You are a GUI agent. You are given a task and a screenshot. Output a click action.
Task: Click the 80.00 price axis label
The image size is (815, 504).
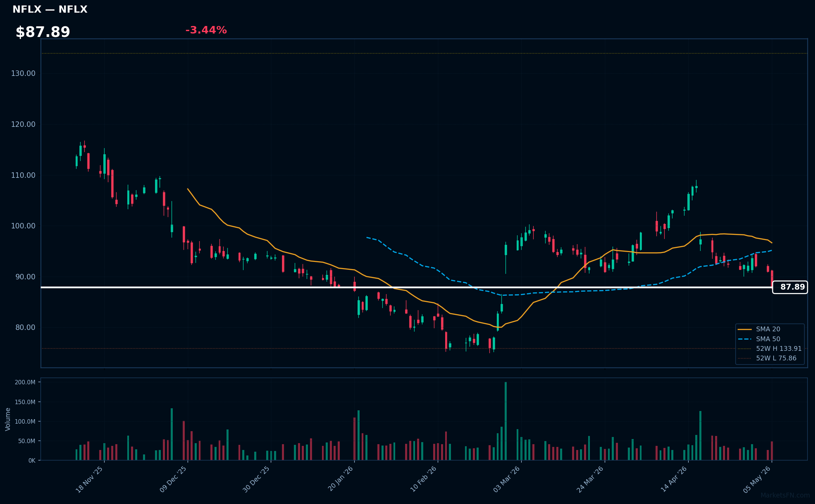click(x=25, y=328)
